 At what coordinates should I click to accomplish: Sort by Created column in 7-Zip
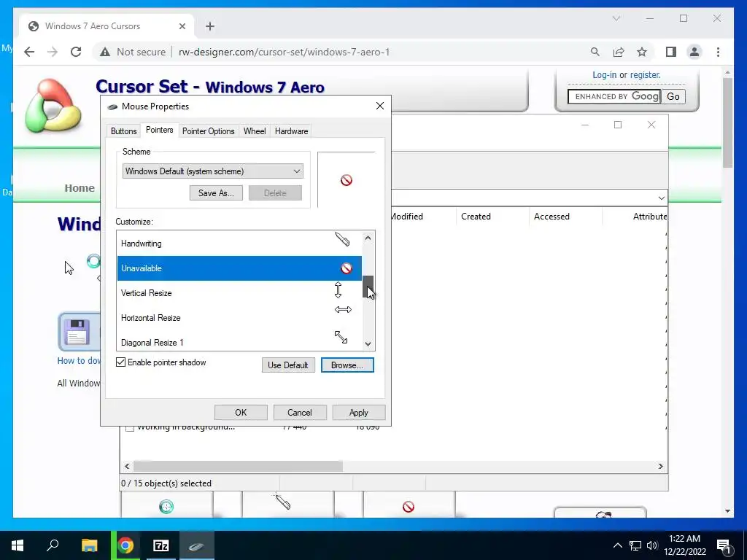(476, 216)
